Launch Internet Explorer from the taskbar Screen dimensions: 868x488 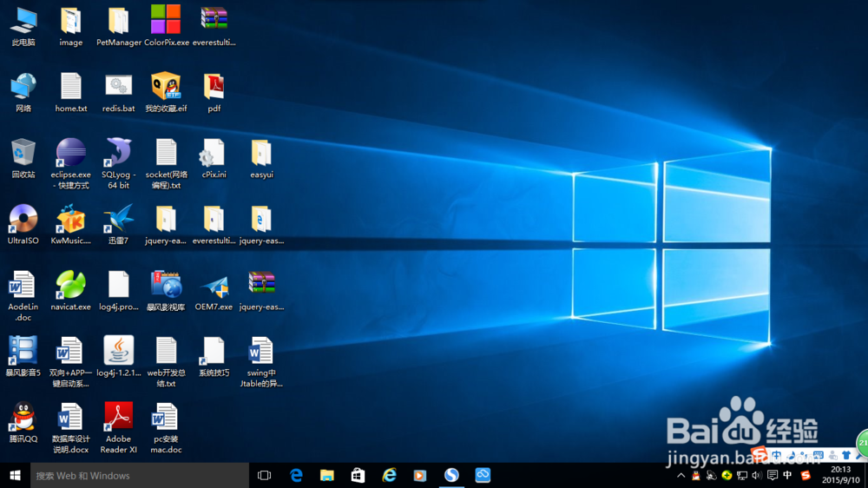(389, 475)
